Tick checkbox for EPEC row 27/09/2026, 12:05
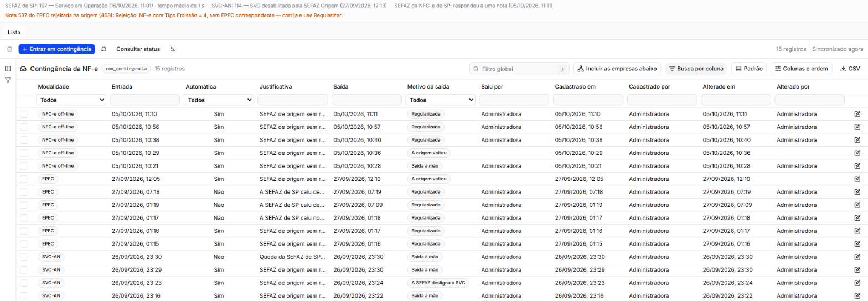This screenshot has width=868, height=301. point(24,179)
